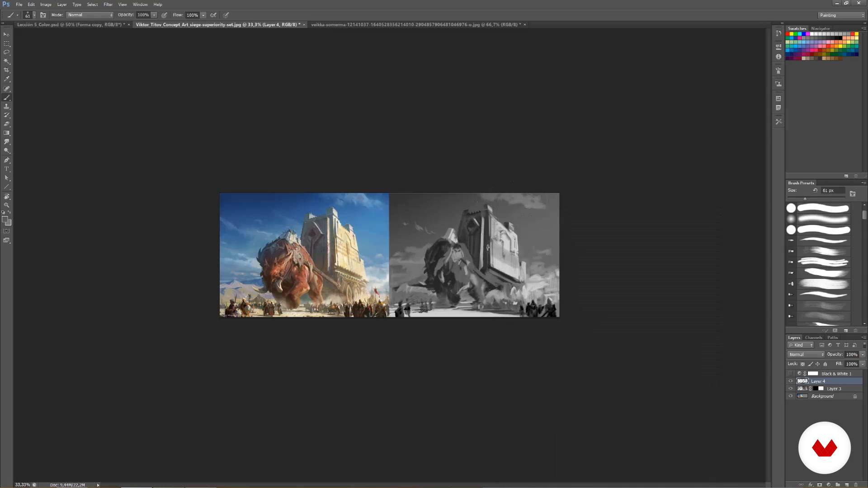Click Lock transparent pixels icon
This screenshot has height=488, width=868.
pyautogui.click(x=803, y=364)
